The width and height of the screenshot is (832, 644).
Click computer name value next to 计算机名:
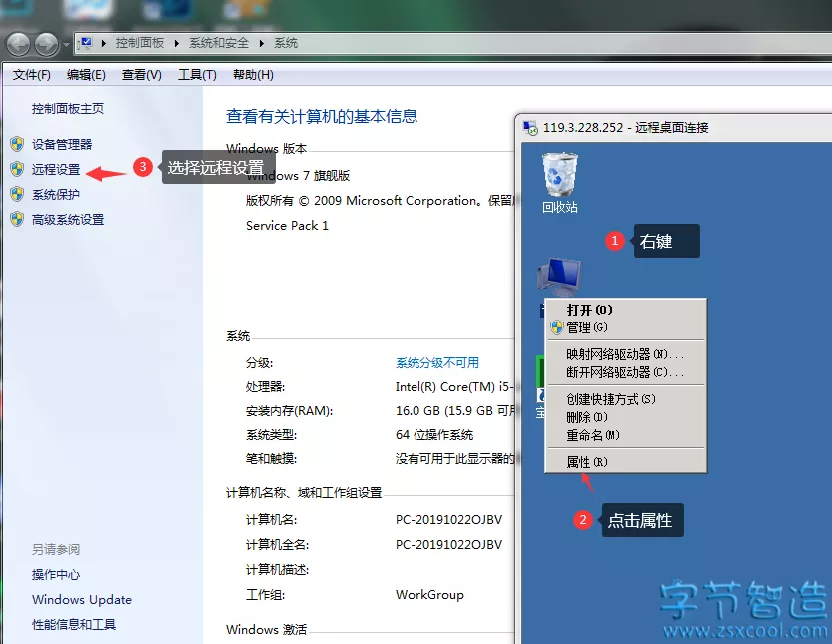pyautogui.click(x=448, y=519)
